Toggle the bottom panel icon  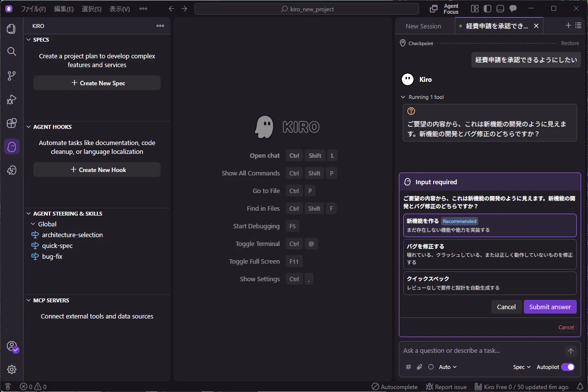pyautogui.click(x=500, y=9)
